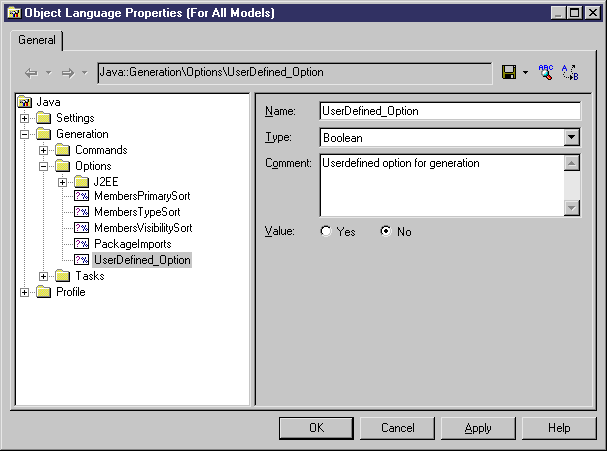Screen dimensions: 607x451
Task: Click the MembersVisibilitySort option icon
Action: click(x=81, y=228)
